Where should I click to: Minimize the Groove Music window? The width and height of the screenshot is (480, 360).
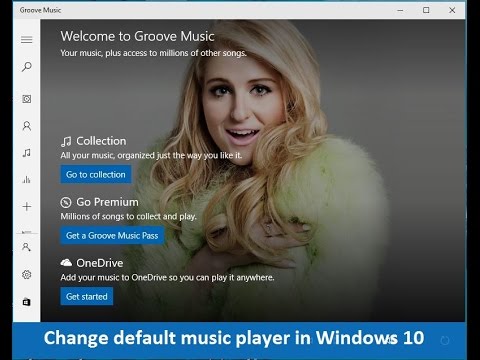click(x=400, y=10)
